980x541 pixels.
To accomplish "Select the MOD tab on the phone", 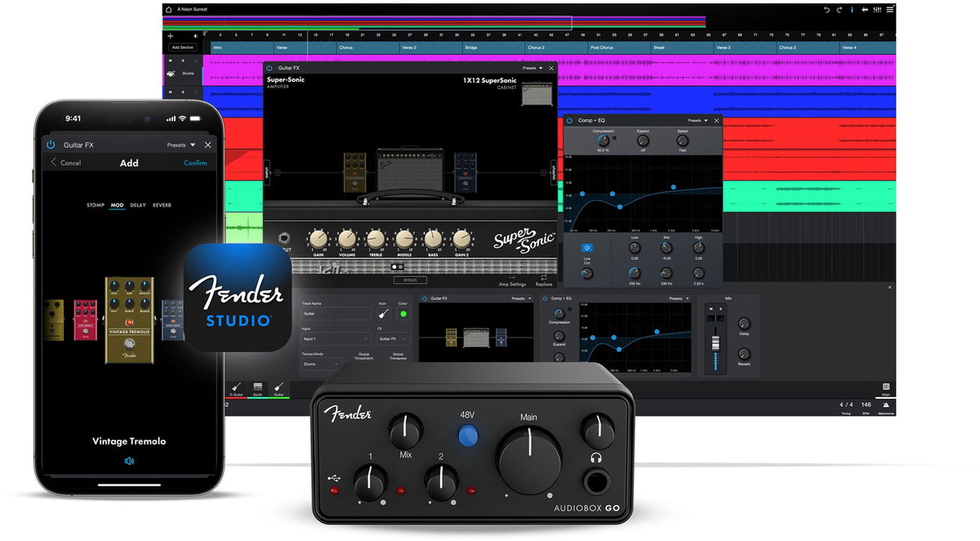I will (118, 205).
